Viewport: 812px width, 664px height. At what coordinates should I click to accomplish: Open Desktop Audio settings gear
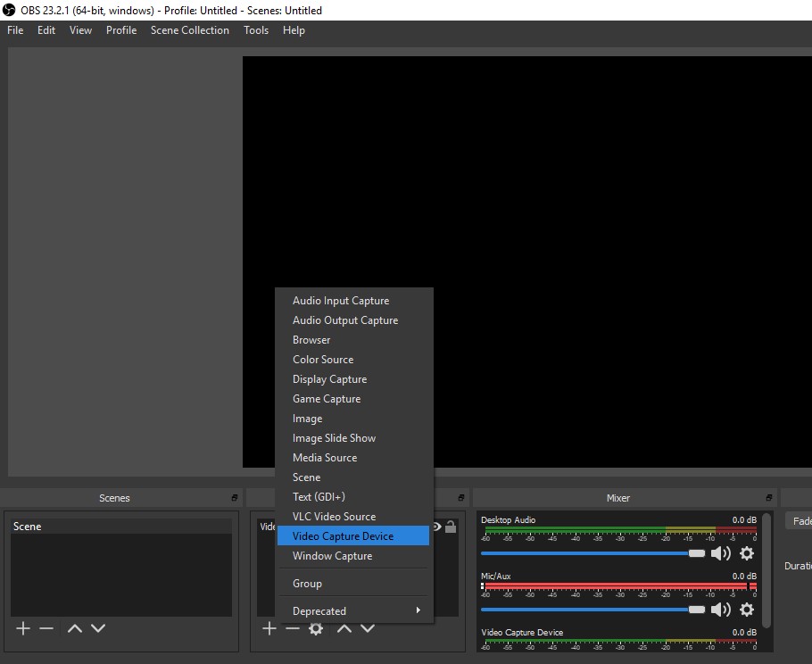click(x=746, y=553)
